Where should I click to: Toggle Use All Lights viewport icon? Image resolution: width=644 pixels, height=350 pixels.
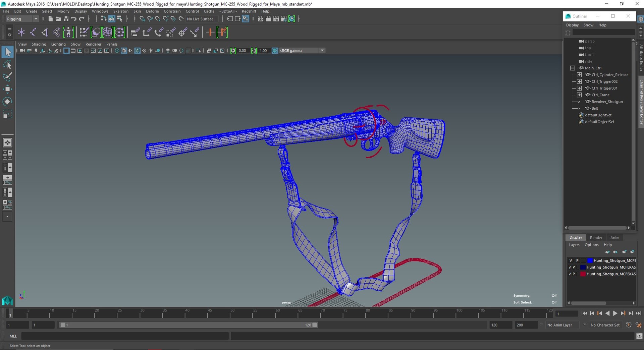click(x=151, y=51)
